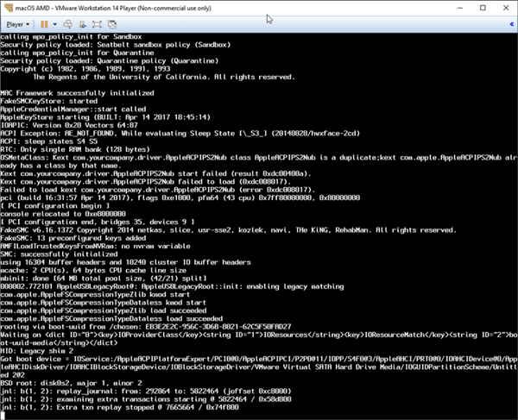
Task: Click 'ACPI: sleep states S4 S5' line
Action: click(49, 141)
